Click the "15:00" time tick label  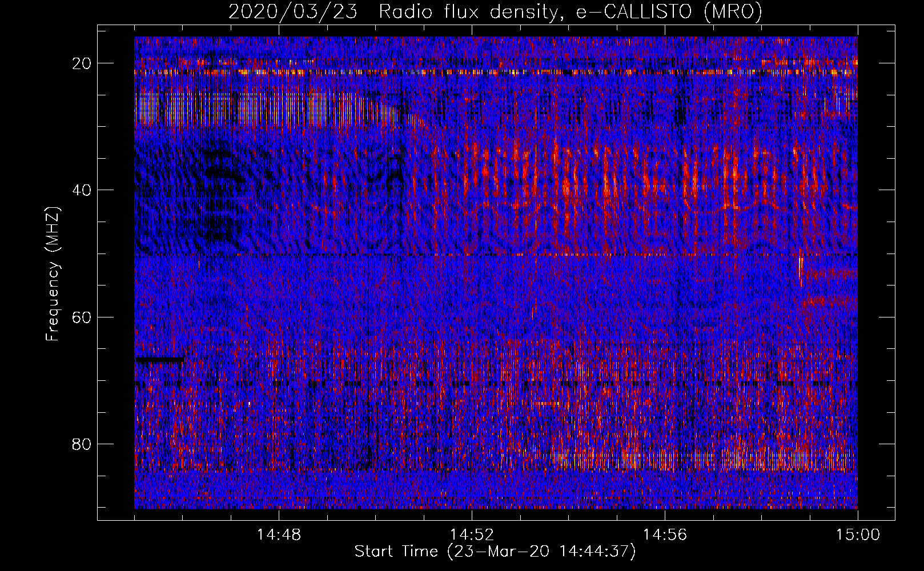coord(858,535)
